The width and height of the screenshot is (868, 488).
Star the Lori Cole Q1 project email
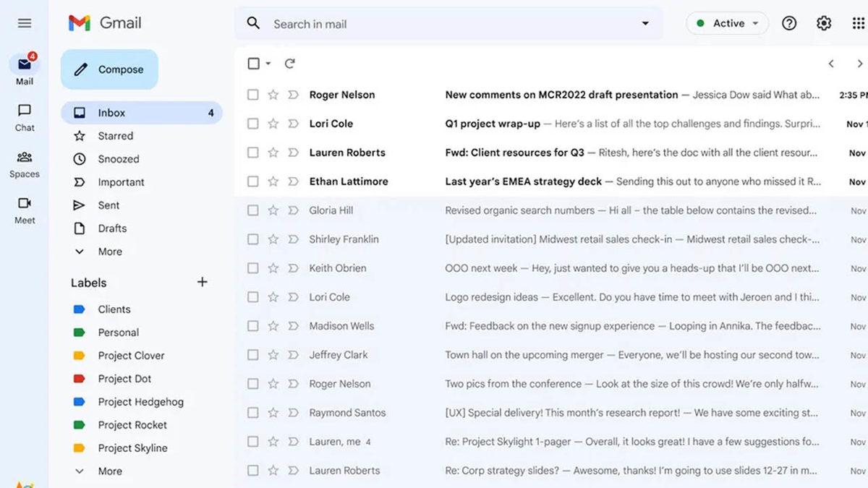(x=273, y=123)
